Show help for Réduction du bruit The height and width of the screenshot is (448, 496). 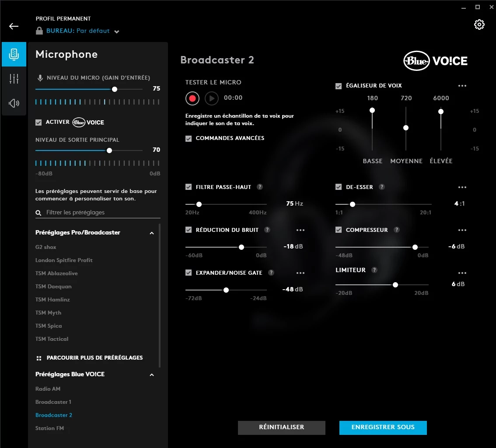(267, 230)
